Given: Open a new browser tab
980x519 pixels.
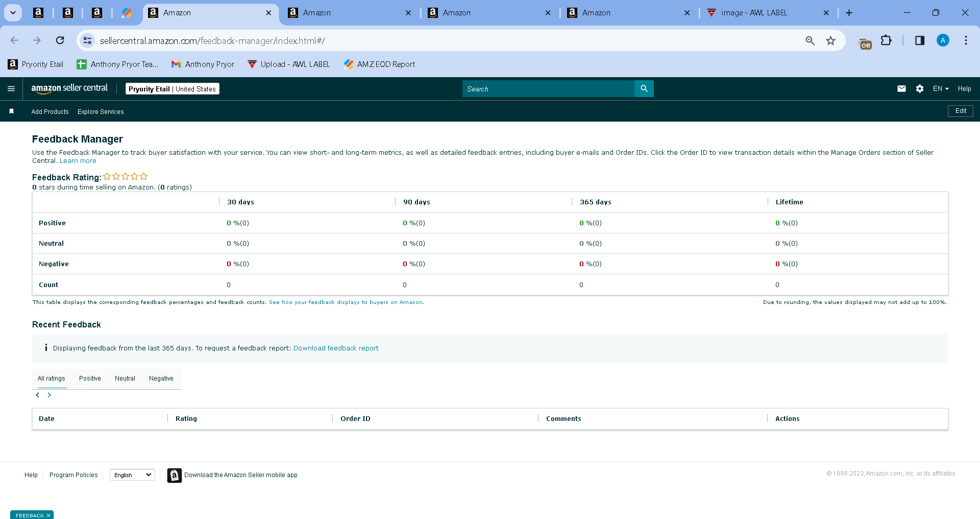Looking at the screenshot, I should pos(849,13).
